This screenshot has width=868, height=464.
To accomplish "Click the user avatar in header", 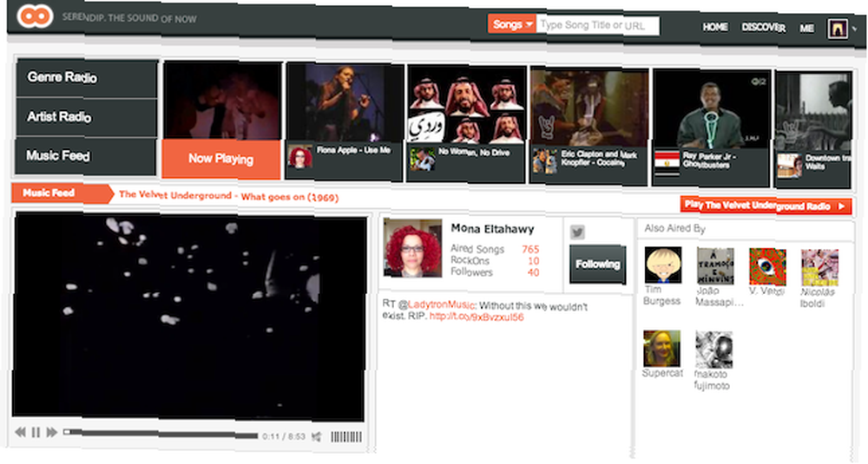I will 838,29.
